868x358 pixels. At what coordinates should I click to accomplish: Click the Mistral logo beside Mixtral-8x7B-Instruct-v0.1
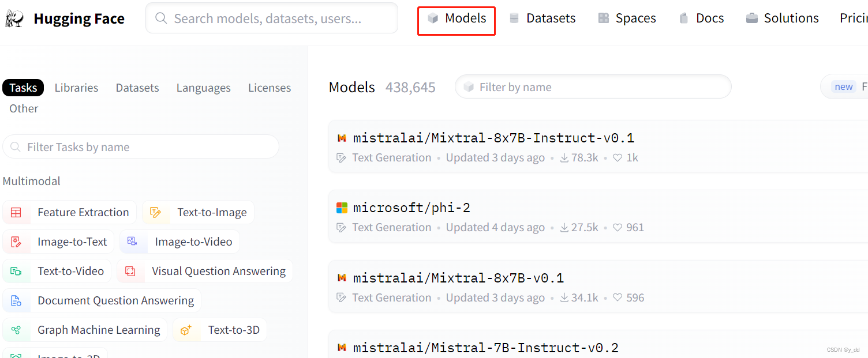[342, 138]
